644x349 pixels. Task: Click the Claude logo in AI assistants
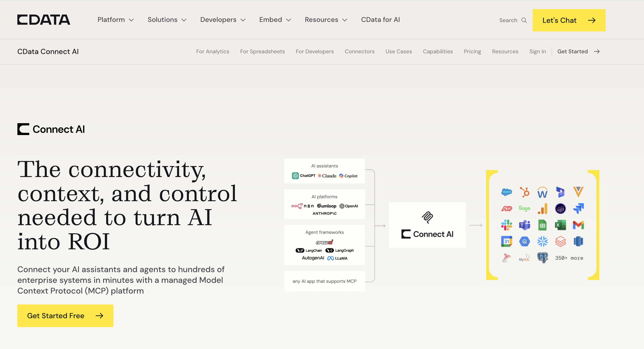[327, 176]
